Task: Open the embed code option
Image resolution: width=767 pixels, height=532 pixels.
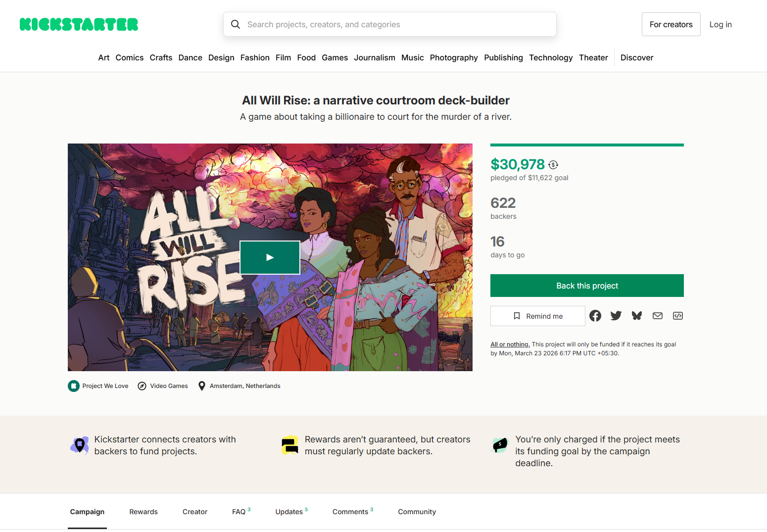Action: pyautogui.click(x=677, y=315)
